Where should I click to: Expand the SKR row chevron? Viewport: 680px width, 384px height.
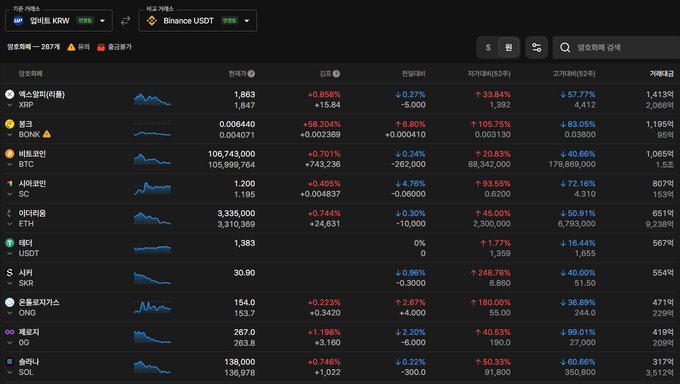10,283
